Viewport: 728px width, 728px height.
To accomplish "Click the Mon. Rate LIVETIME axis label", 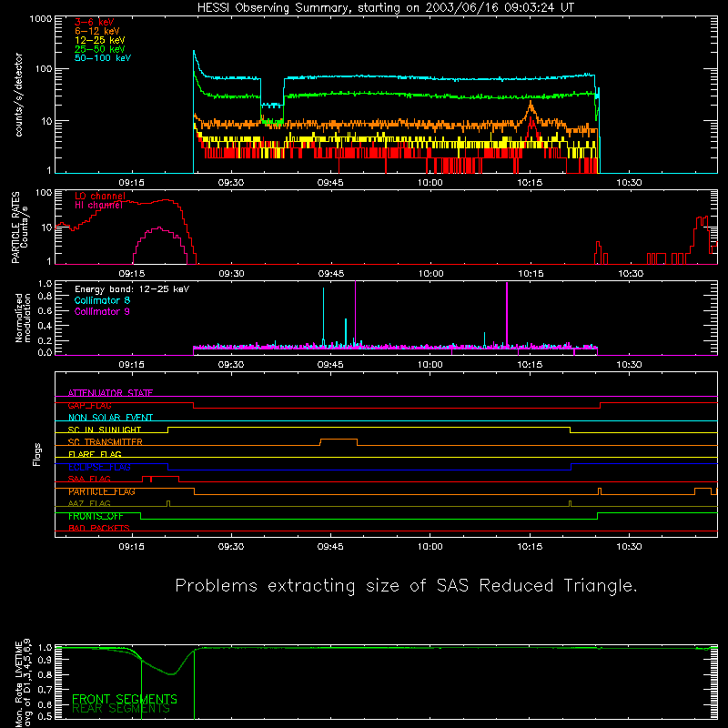I will (x=23, y=682).
